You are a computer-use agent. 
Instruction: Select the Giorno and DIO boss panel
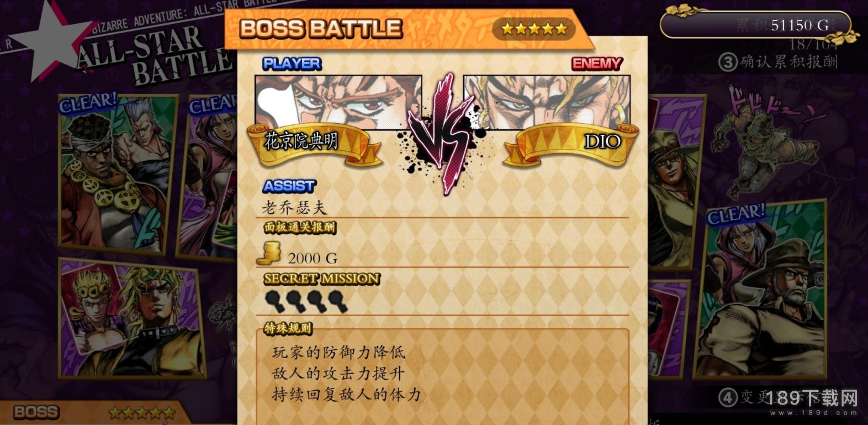tap(131, 318)
